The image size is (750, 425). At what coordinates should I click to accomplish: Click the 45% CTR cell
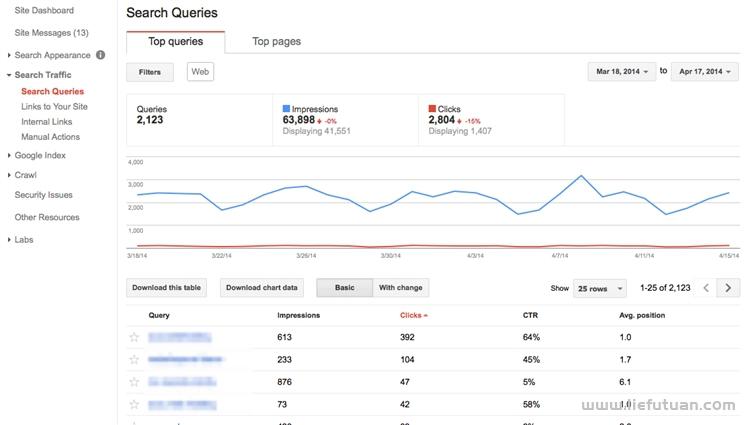tap(531, 360)
